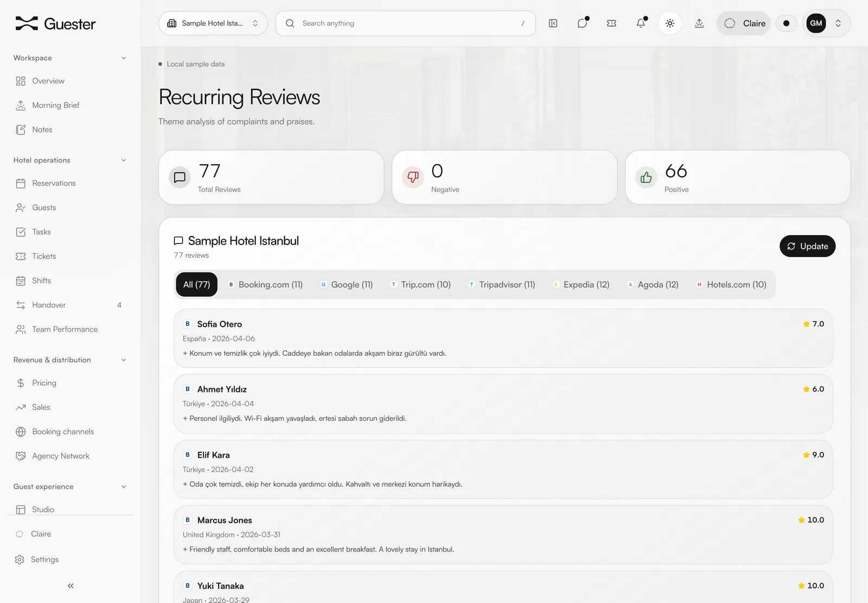Switch to Tripadvisor (11) tab

pos(502,285)
